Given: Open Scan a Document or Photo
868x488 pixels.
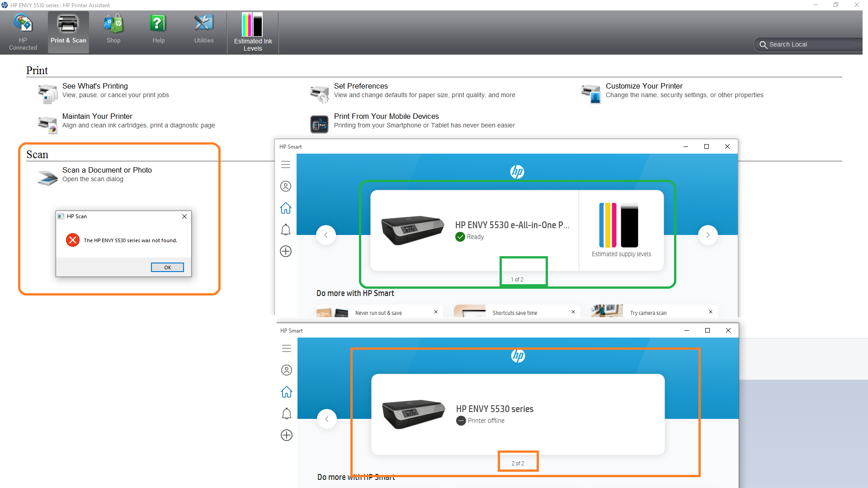Looking at the screenshot, I should (107, 170).
